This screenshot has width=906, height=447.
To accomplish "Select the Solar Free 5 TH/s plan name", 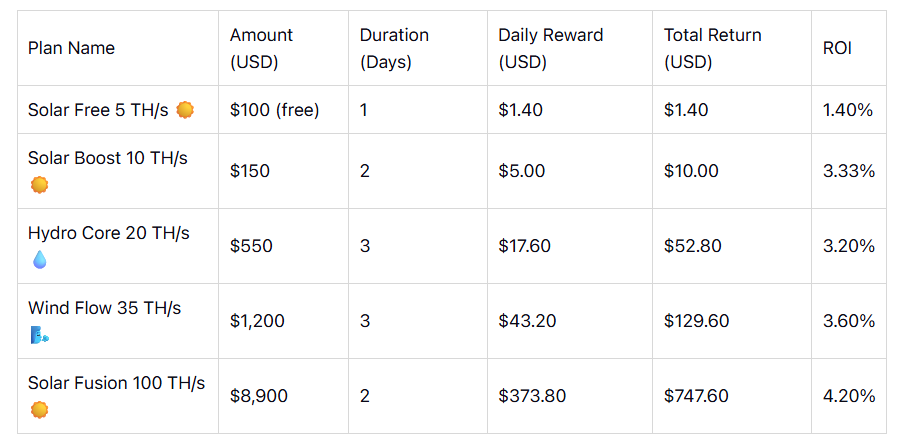I will tap(98, 110).
